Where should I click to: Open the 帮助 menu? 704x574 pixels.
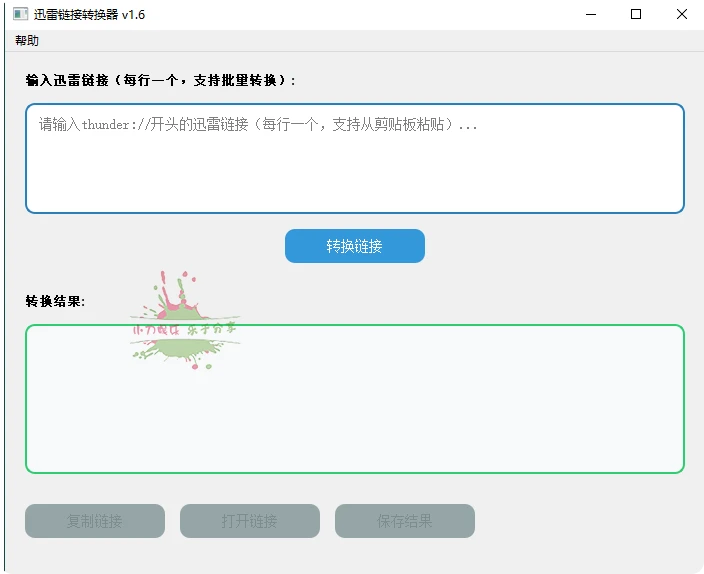pyautogui.click(x=27, y=41)
